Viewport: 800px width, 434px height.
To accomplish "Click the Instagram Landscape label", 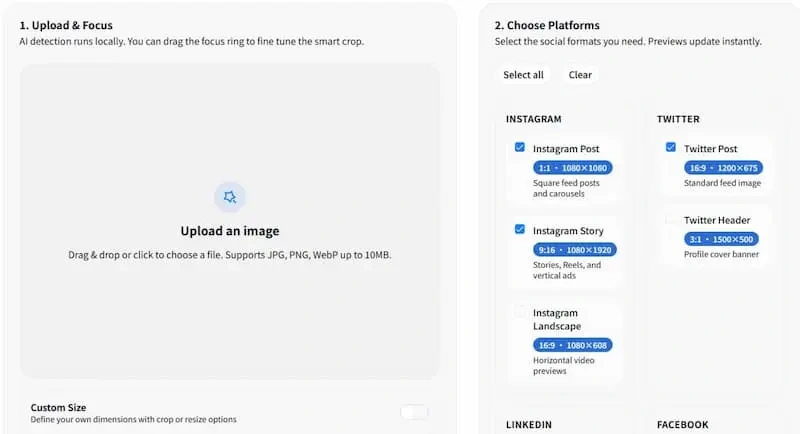I will 556,319.
